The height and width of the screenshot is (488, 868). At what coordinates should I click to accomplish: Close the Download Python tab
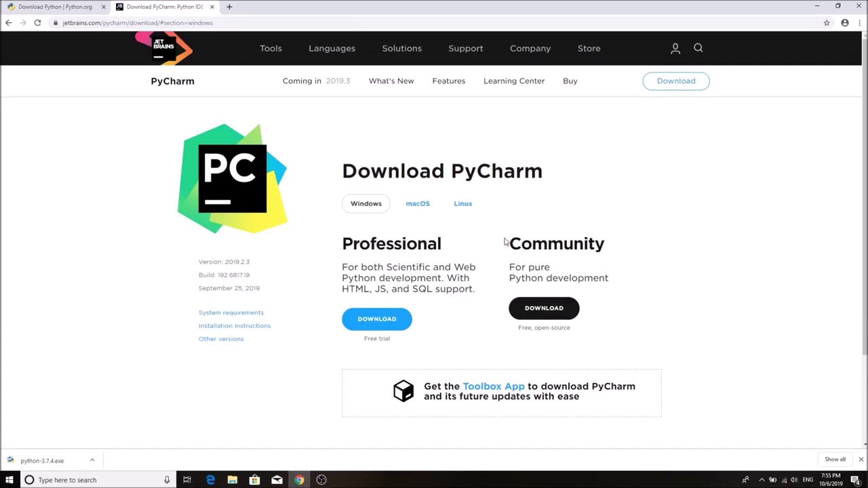[x=103, y=7]
